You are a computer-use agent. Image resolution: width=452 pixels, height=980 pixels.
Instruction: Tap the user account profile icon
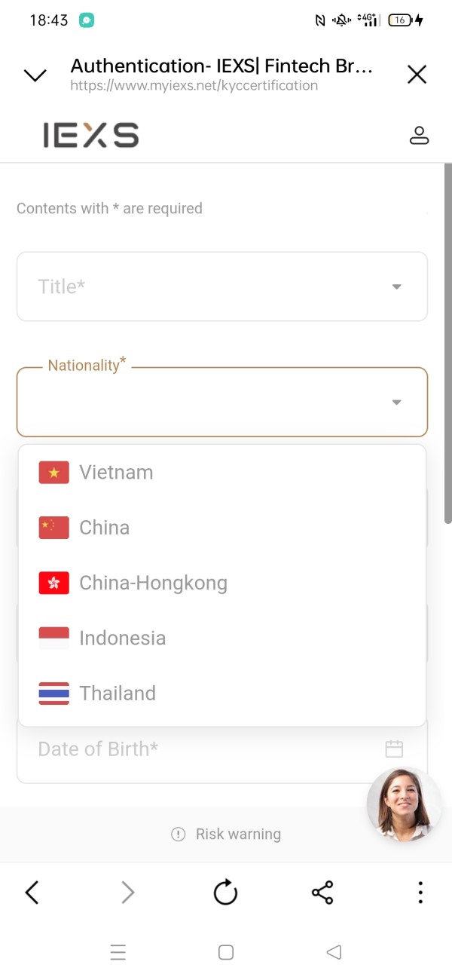click(x=419, y=135)
